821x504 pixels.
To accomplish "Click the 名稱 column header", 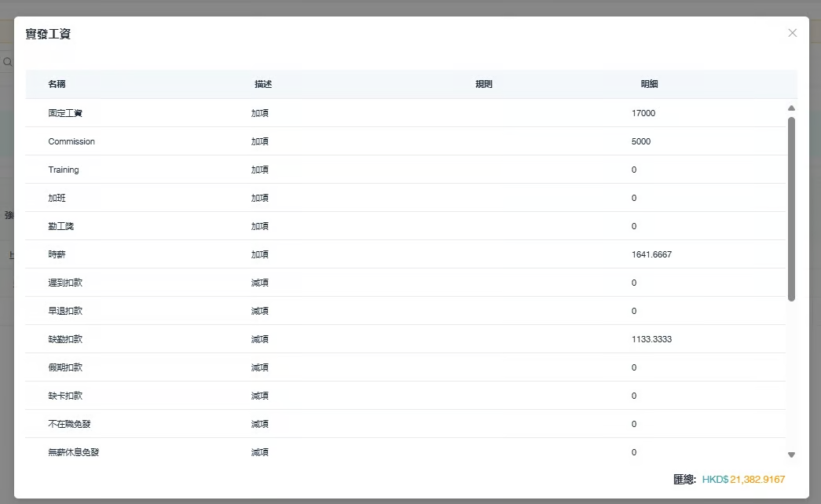I will click(57, 84).
